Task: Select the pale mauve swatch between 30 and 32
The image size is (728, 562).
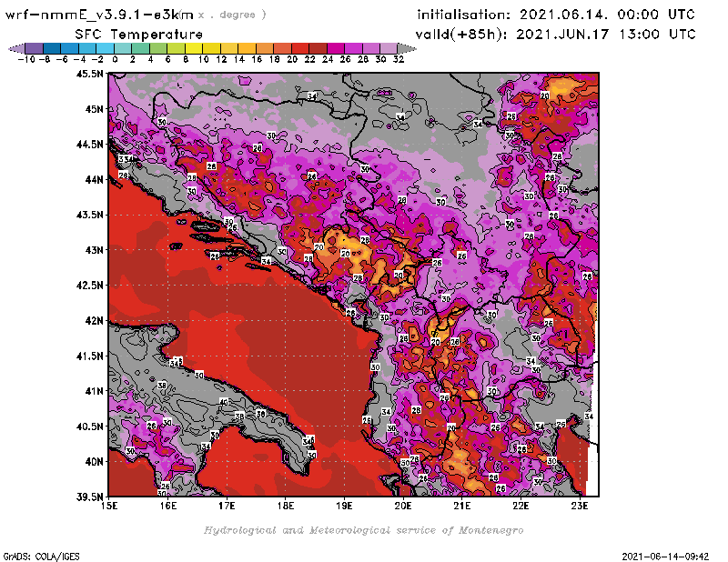Action: point(389,48)
